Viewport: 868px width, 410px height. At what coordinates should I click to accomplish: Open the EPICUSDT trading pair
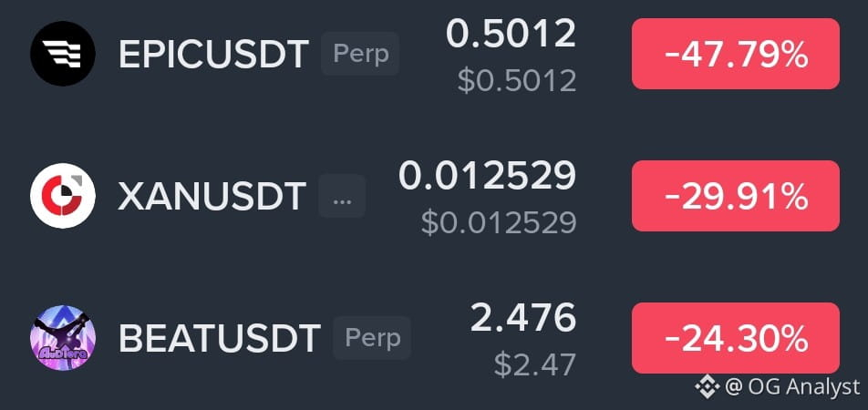(x=213, y=55)
